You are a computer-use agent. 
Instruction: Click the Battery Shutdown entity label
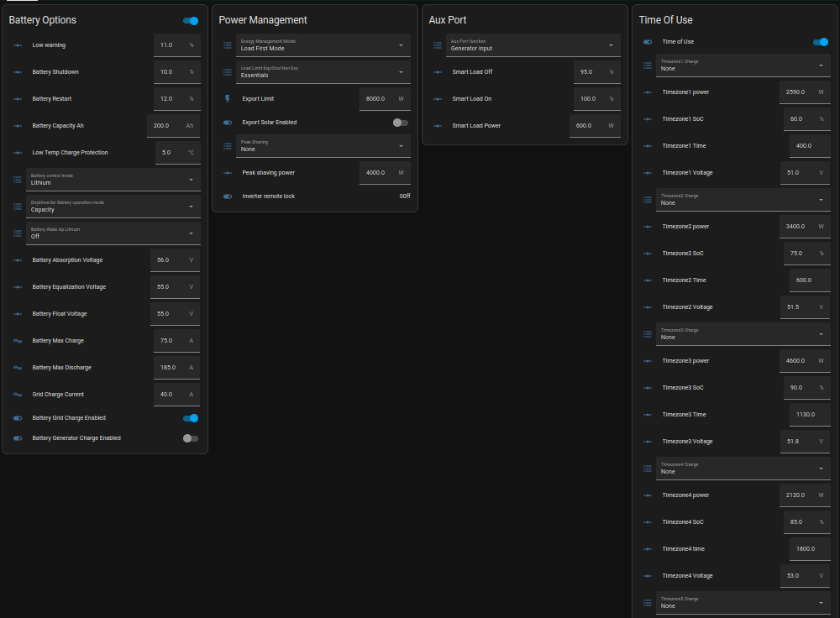coord(55,72)
